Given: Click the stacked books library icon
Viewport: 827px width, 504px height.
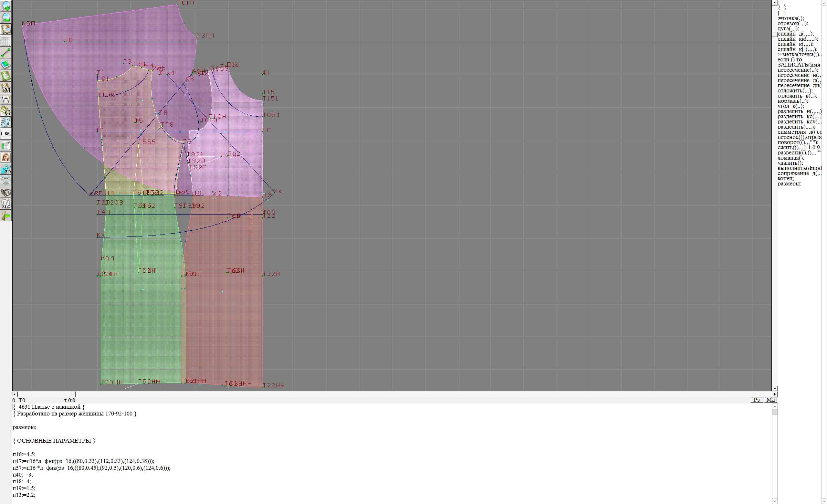Looking at the screenshot, I should 6,192.
